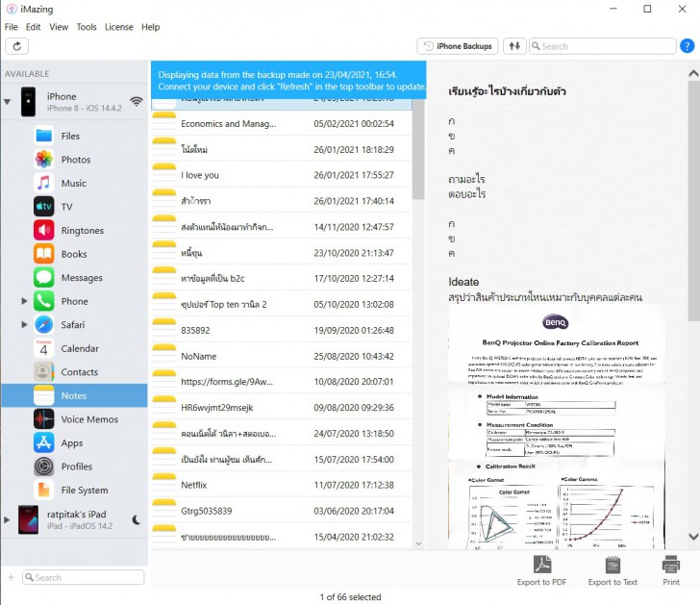Open the Phone section icon

pyautogui.click(x=44, y=301)
